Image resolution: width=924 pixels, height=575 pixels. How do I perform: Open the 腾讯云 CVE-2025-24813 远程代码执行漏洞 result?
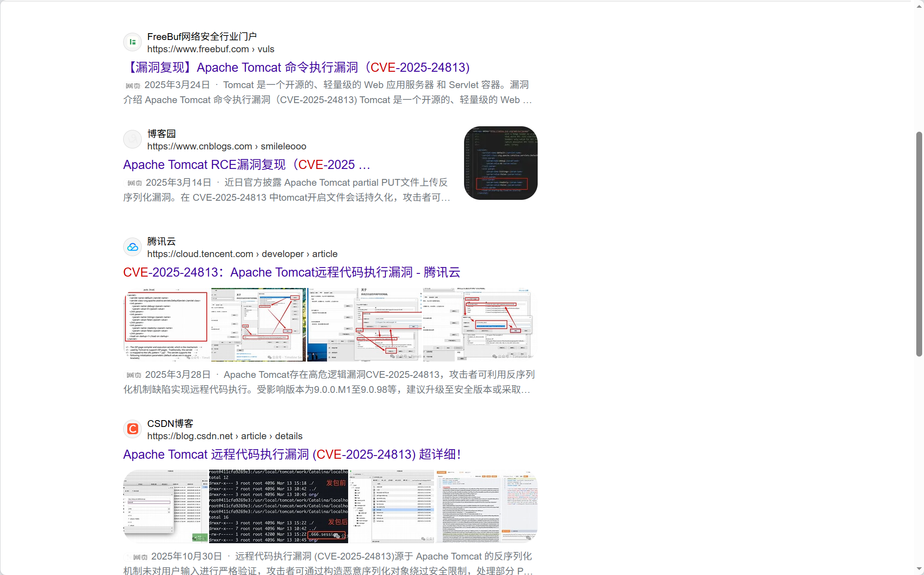click(292, 272)
